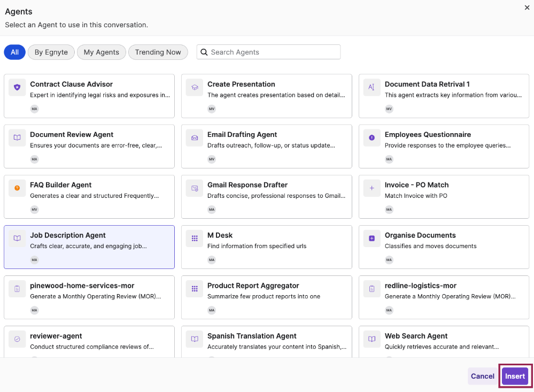Pick the FAQ Builder Agent title
This screenshot has width=534, height=392.
60,185
